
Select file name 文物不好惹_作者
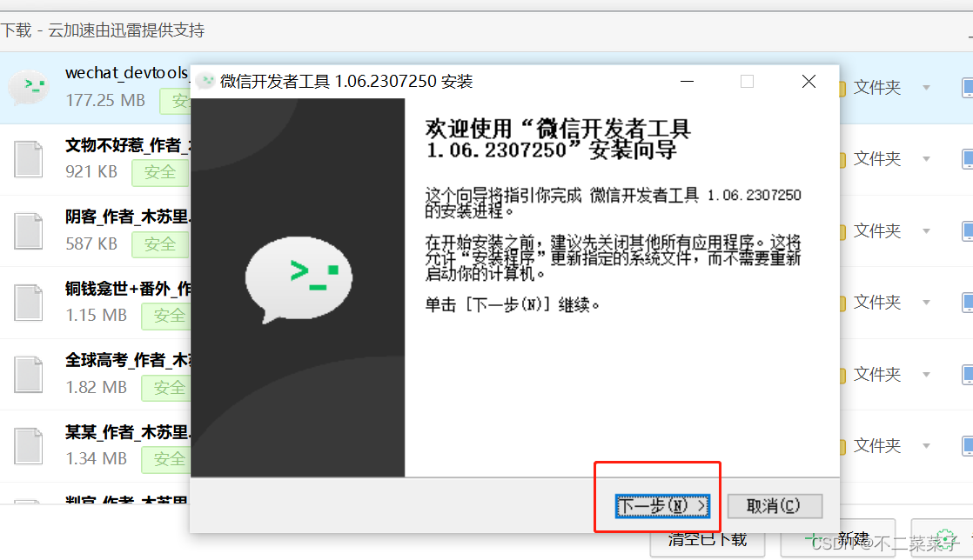(x=127, y=145)
